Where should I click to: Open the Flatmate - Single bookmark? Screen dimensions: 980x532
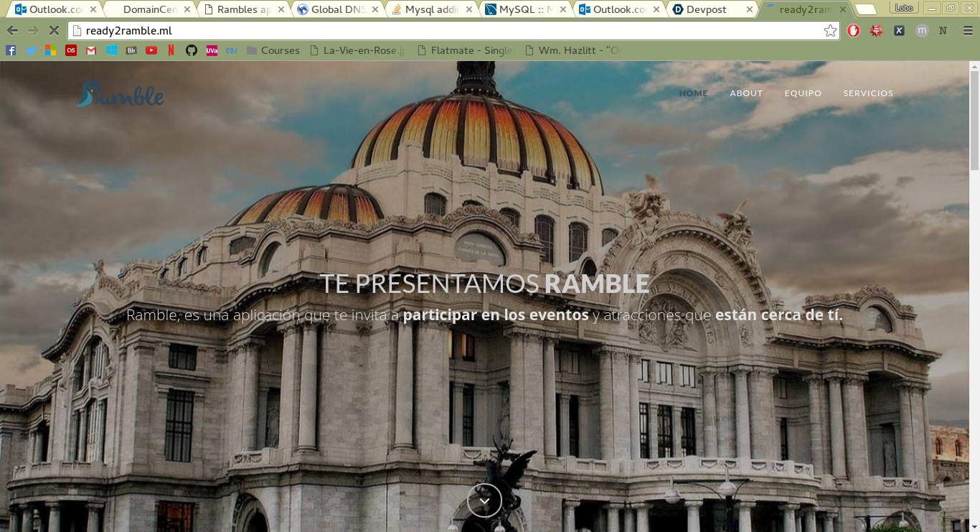466,50
